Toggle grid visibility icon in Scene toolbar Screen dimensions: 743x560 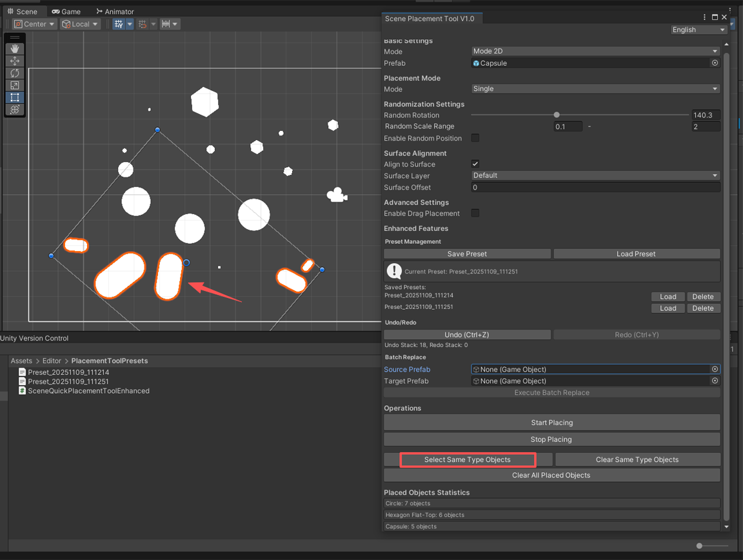pyautogui.click(x=119, y=24)
